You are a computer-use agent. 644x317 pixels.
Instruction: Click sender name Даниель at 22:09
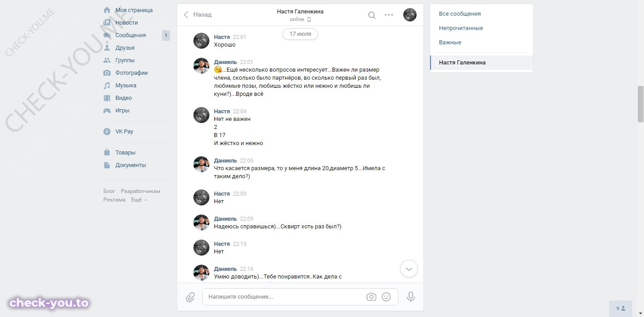pos(226,219)
